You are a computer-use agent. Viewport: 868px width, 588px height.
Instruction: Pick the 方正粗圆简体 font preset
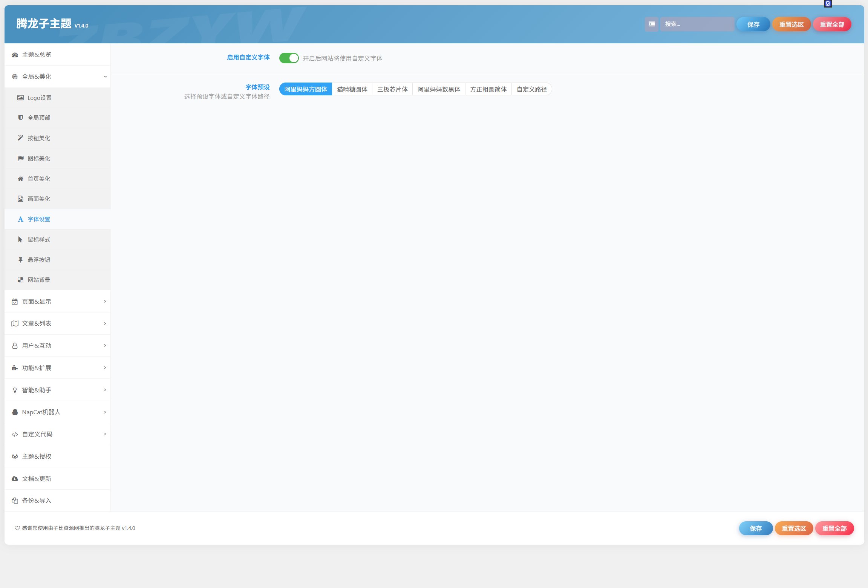click(x=488, y=90)
